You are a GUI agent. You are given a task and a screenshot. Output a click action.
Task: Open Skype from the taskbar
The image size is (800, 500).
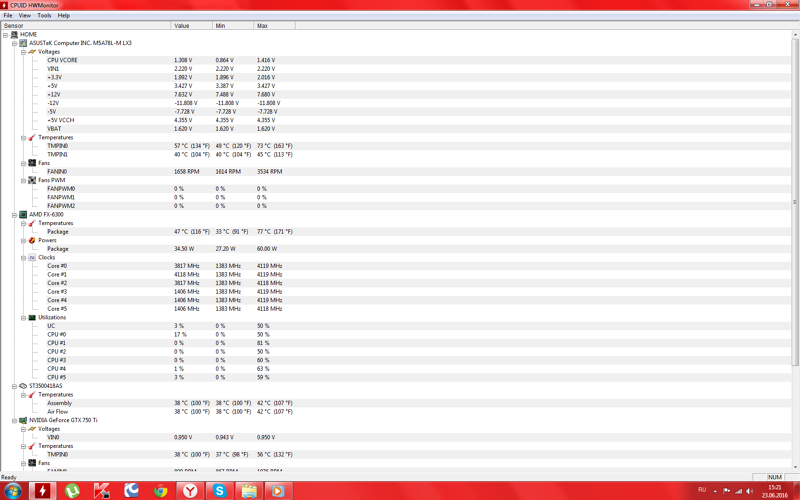pyautogui.click(x=219, y=491)
